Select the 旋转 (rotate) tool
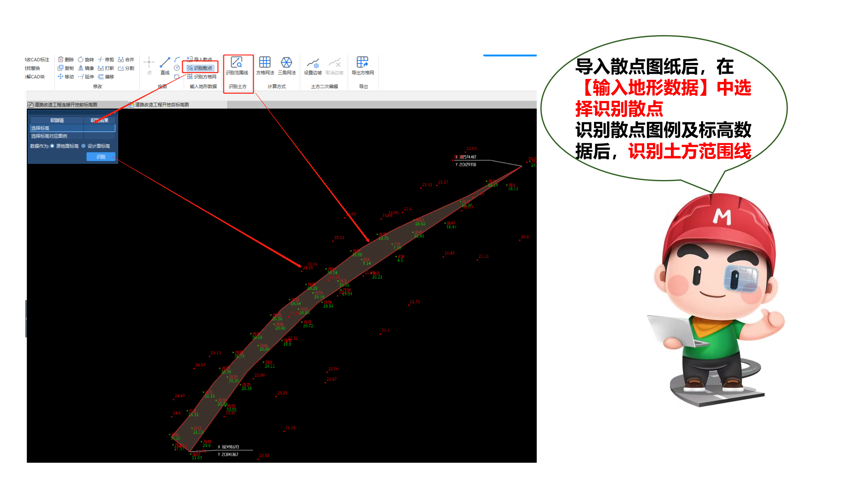 (x=86, y=60)
